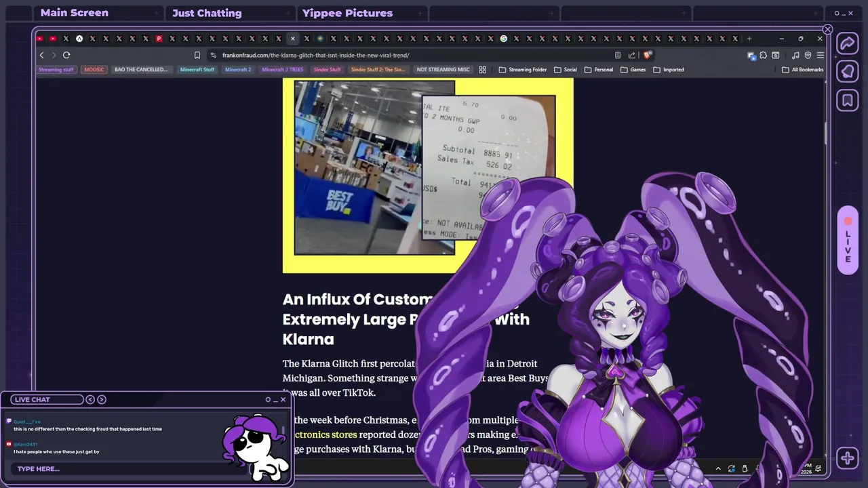This screenshot has width=868, height=488.
Task: Select the first YouTube browser tab
Action: (x=40, y=39)
